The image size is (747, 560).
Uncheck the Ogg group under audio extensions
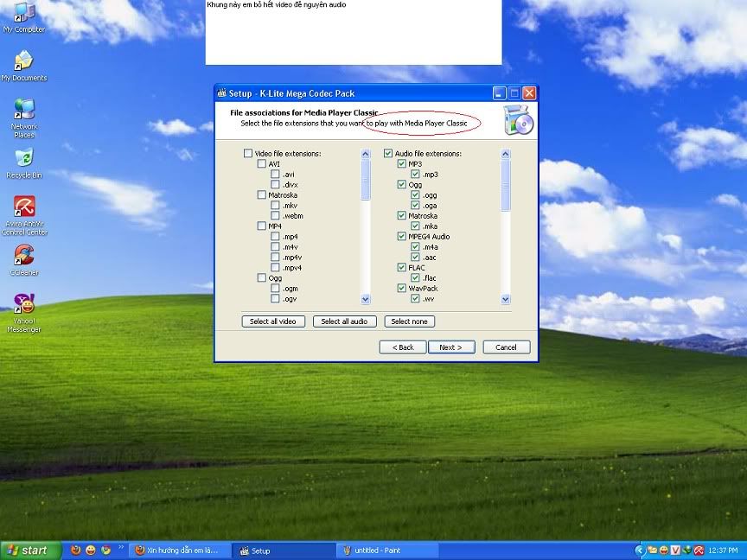coord(402,184)
